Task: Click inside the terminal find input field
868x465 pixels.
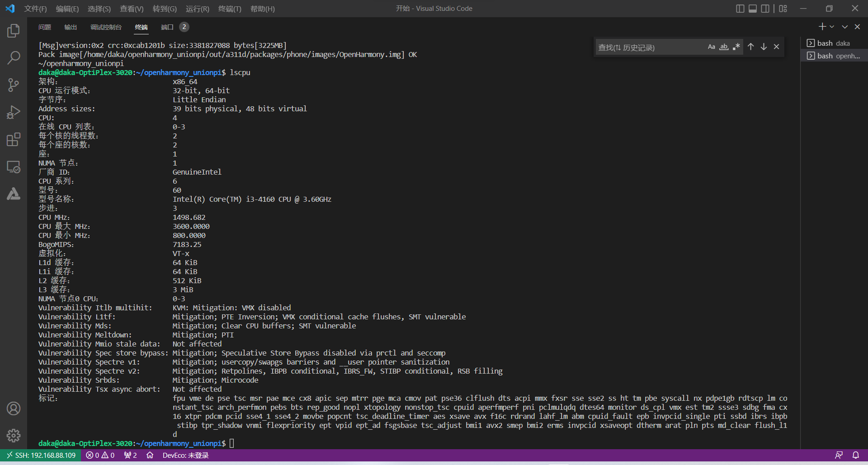Action: point(649,47)
